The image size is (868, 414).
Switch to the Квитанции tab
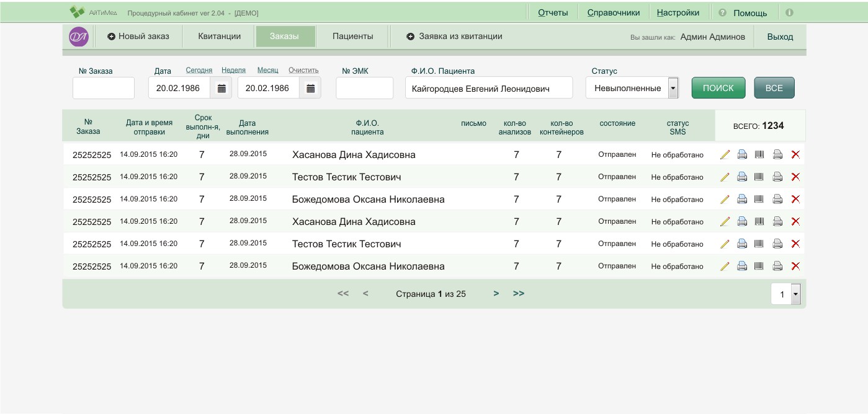(x=220, y=37)
